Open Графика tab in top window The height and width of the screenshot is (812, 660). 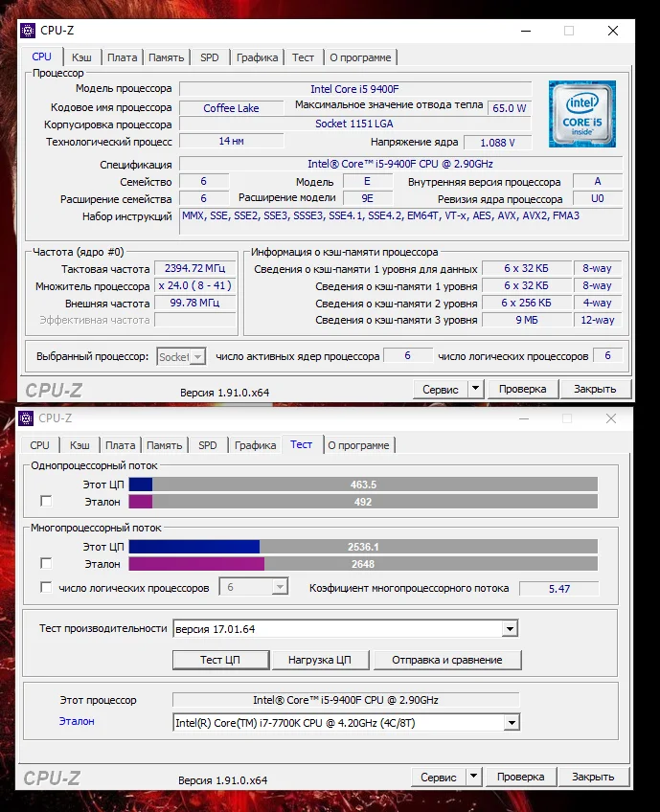click(x=257, y=57)
